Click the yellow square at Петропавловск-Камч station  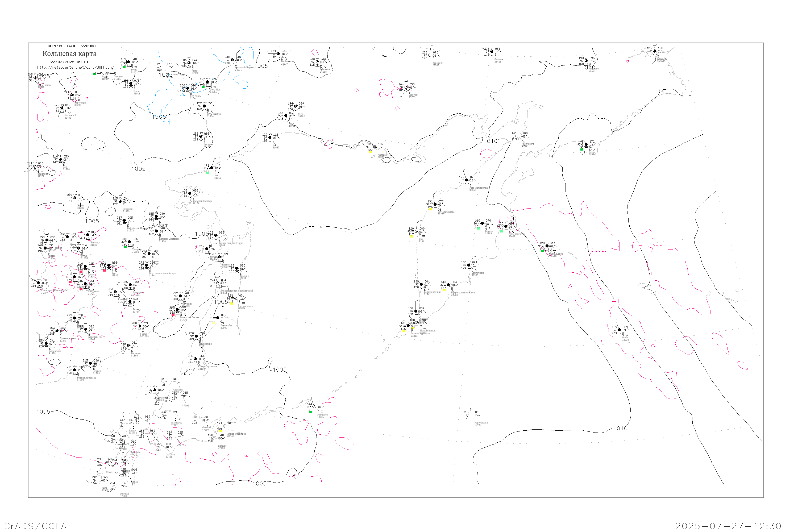coord(444,290)
